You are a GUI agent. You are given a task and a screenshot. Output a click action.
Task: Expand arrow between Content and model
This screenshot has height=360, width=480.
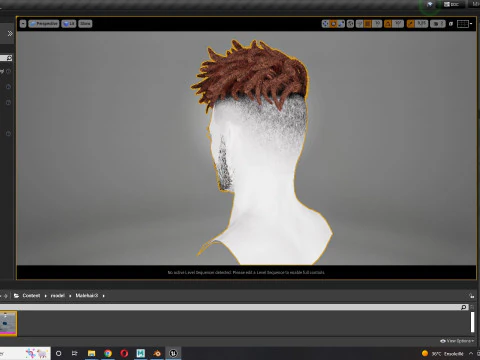click(46, 296)
